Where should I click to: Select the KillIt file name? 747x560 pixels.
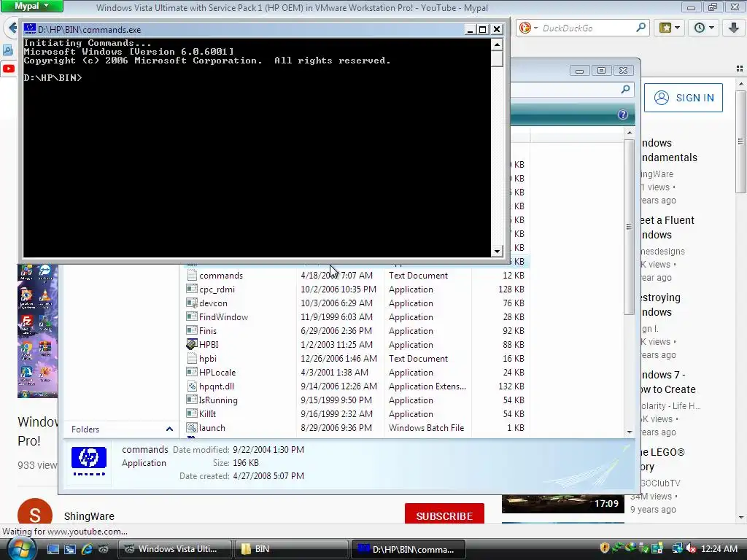[208, 414]
